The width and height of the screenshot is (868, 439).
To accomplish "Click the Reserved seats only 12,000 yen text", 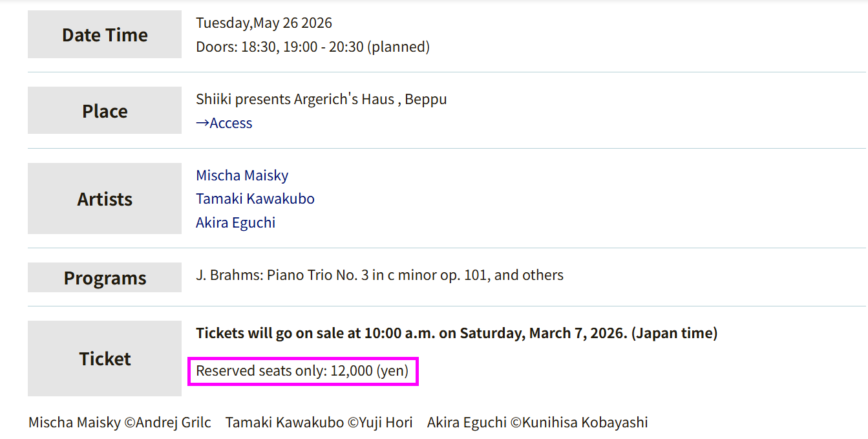I will (302, 371).
